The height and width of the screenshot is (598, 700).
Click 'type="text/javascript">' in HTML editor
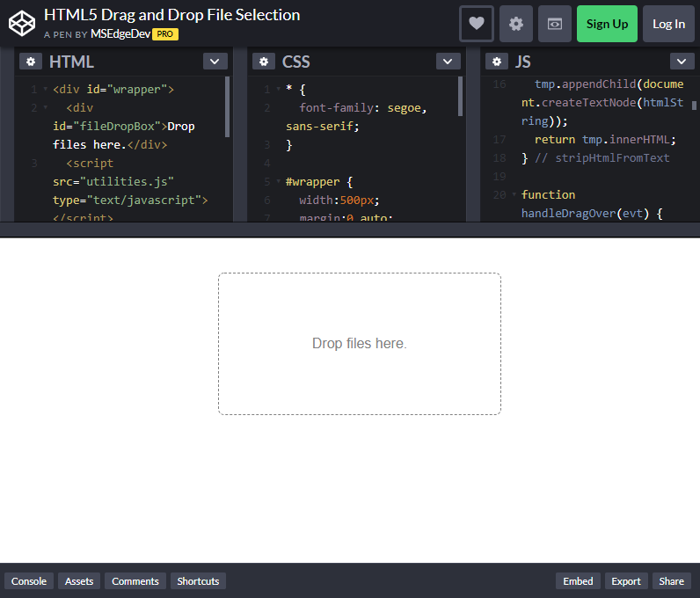tap(130, 201)
